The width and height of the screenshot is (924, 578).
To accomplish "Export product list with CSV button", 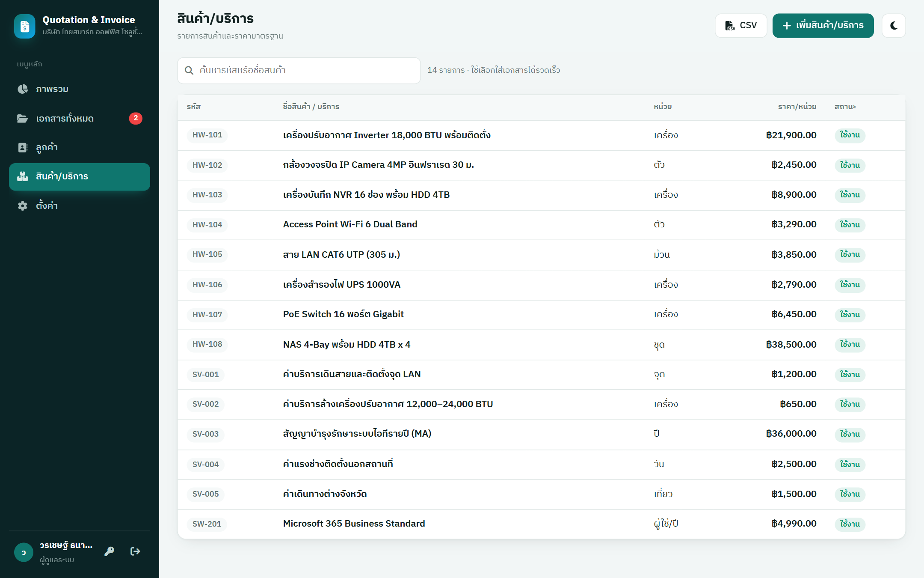I will (x=741, y=26).
